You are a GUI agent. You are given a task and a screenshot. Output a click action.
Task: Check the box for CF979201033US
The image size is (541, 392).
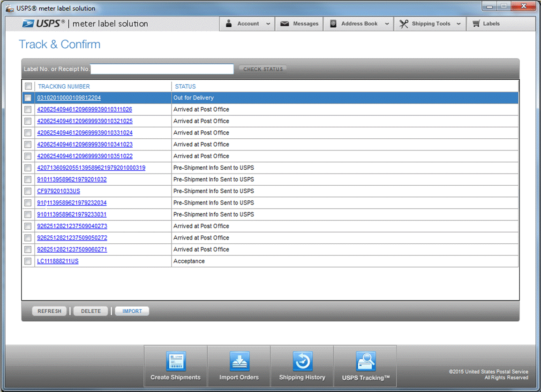[x=28, y=191]
